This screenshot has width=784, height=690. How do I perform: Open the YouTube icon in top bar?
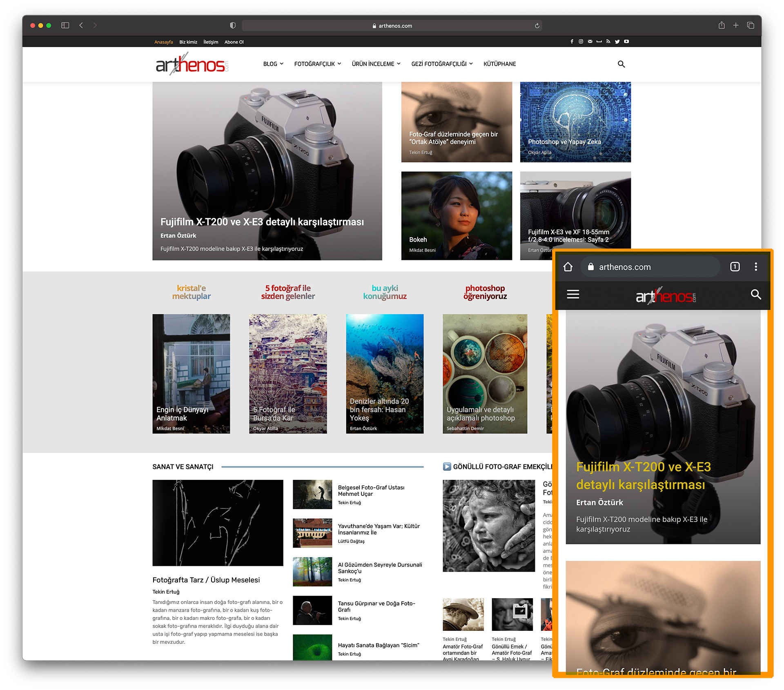pyautogui.click(x=626, y=42)
